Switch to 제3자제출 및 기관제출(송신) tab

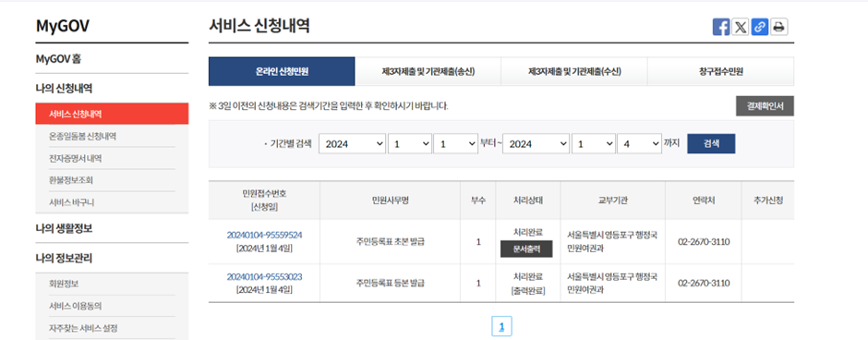pos(428,71)
